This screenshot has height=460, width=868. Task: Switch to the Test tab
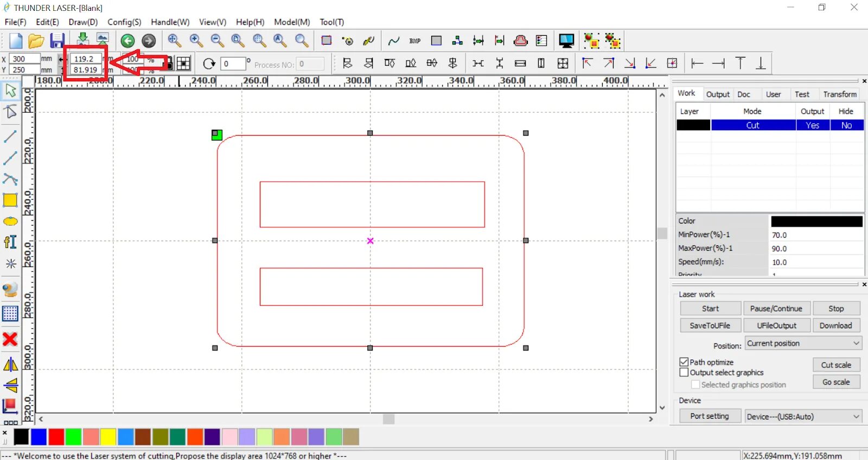coord(802,94)
